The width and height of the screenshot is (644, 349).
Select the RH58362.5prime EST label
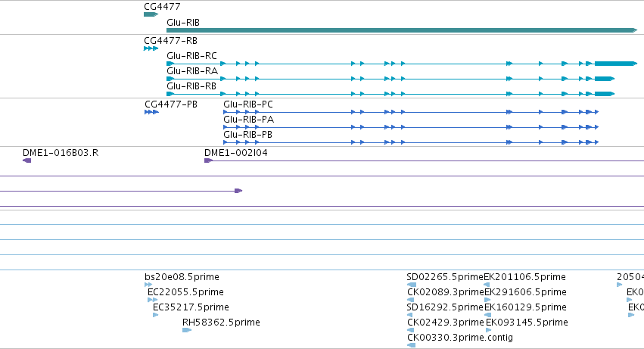pos(221,323)
